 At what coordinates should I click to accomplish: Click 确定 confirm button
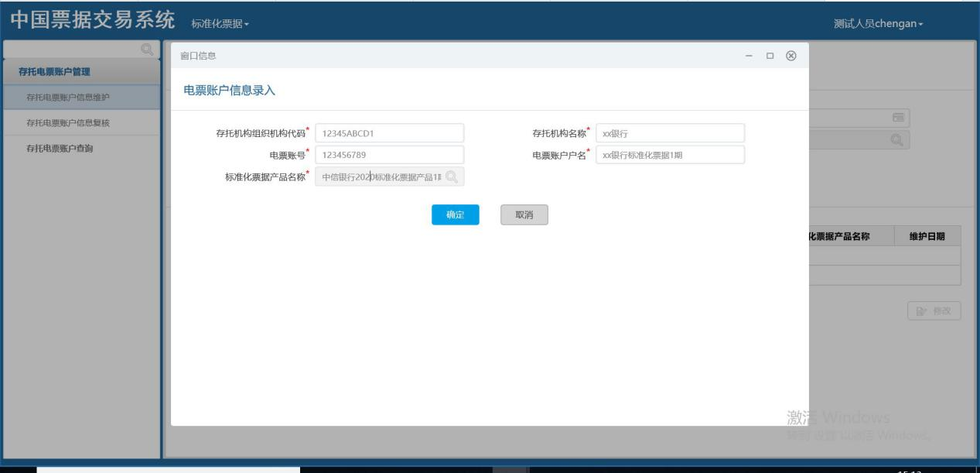click(456, 215)
